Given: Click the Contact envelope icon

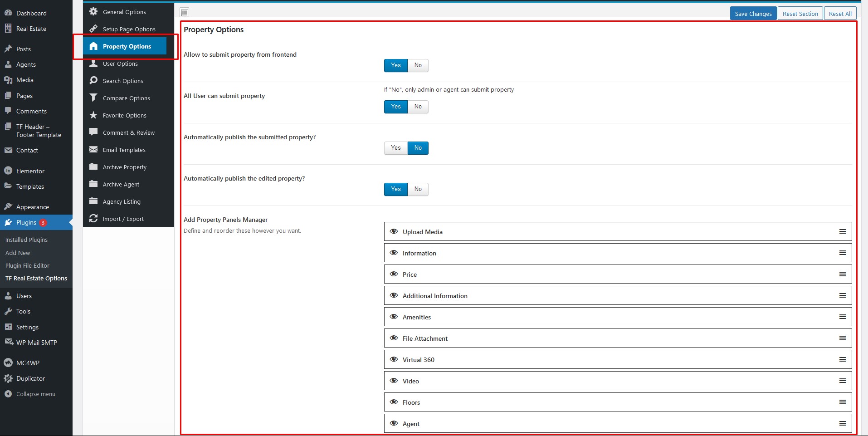Looking at the screenshot, I should (x=8, y=150).
